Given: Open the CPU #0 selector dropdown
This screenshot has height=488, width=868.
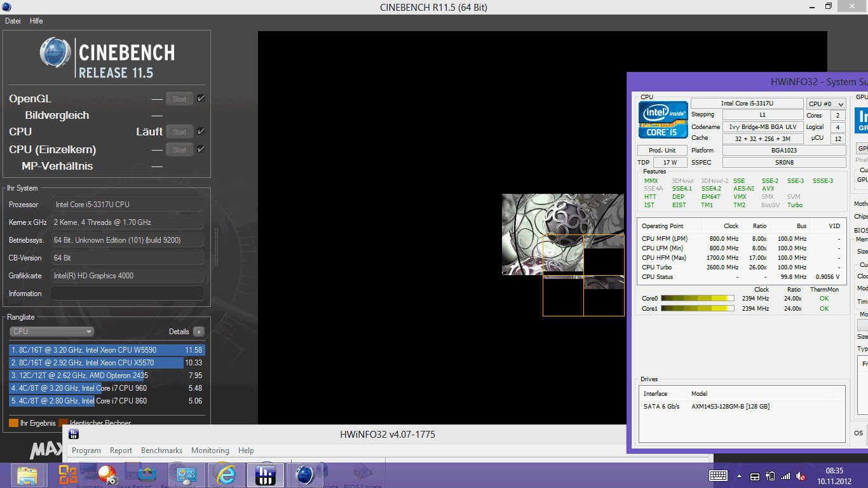Looking at the screenshot, I should tap(826, 104).
